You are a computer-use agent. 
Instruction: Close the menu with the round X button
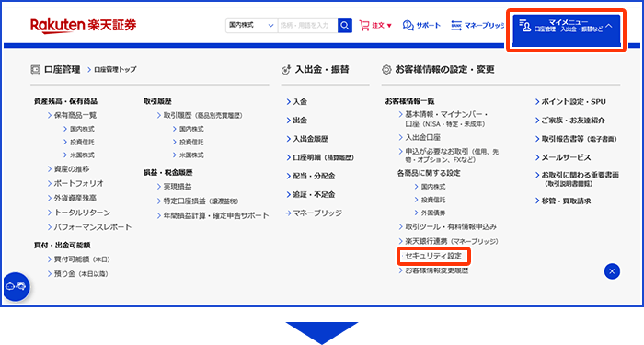click(x=612, y=271)
